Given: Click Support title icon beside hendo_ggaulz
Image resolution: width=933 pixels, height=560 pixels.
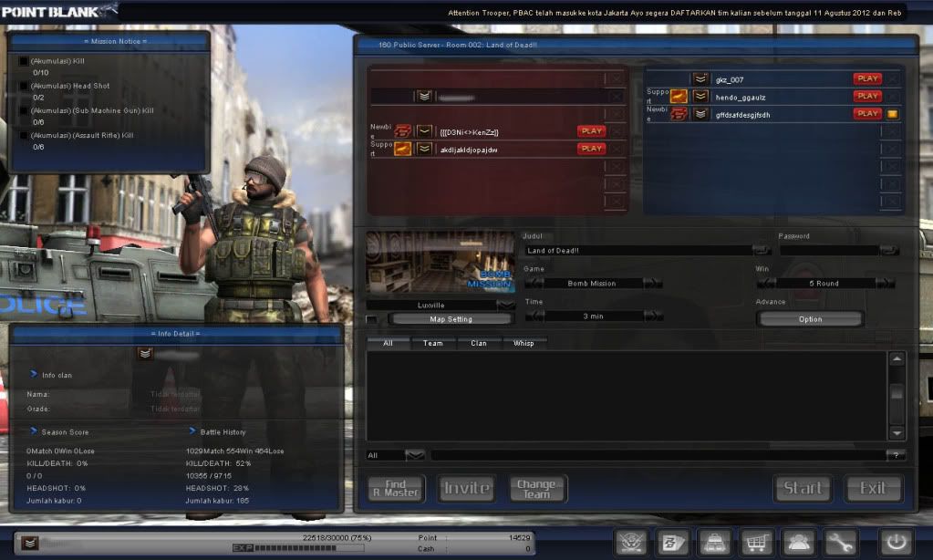Looking at the screenshot, I should click(x=679, y=97).
